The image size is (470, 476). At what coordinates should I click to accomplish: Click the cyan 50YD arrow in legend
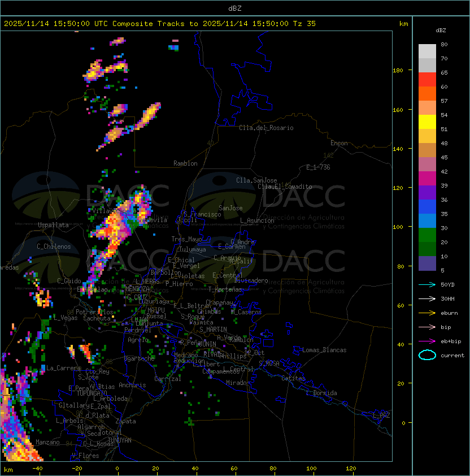point(427,284)
